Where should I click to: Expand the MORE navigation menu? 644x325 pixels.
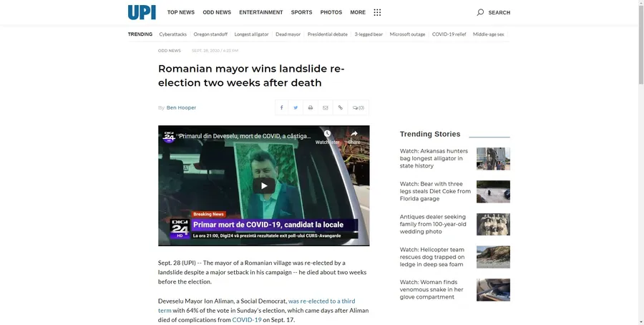coord(358,12)
